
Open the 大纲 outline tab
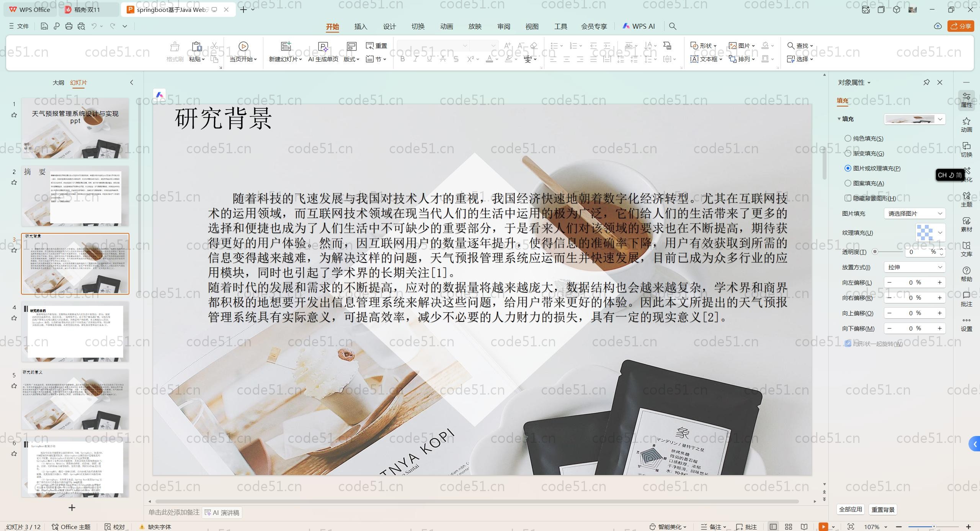point(58,82)
